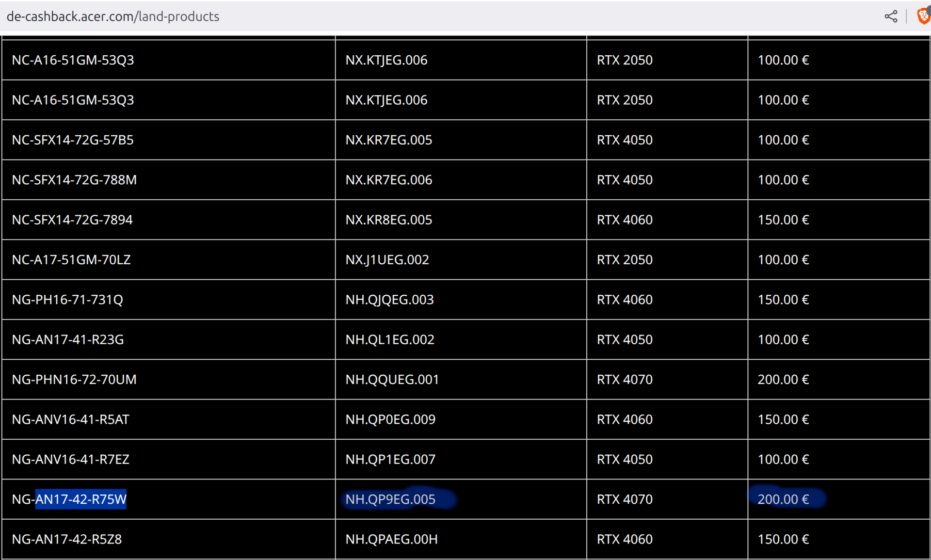Image resolution: width=931 pixels, height=560 pixels.
Task: Click part number NH.QPAEG.00H
Action: [x=391, y=539]
